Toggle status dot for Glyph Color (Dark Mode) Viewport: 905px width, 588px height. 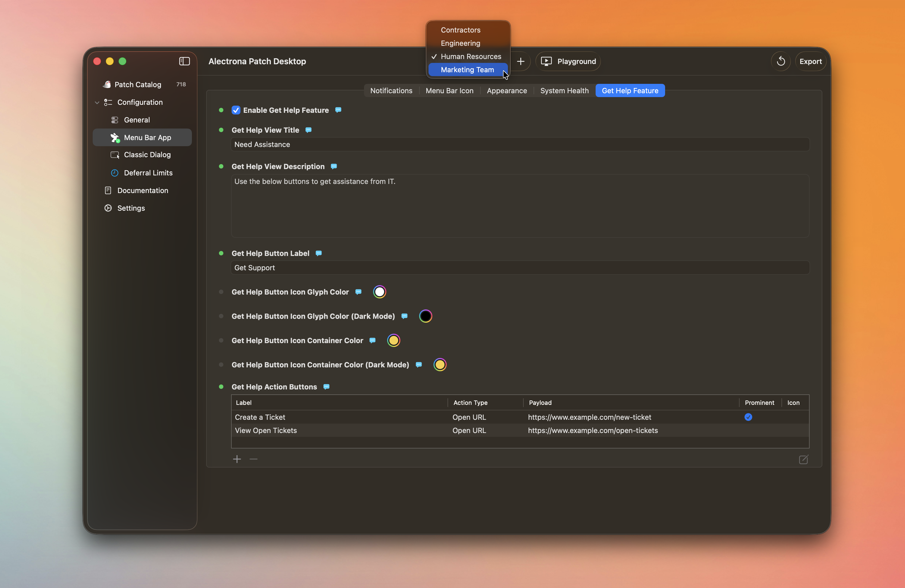(x=221, y=316)
